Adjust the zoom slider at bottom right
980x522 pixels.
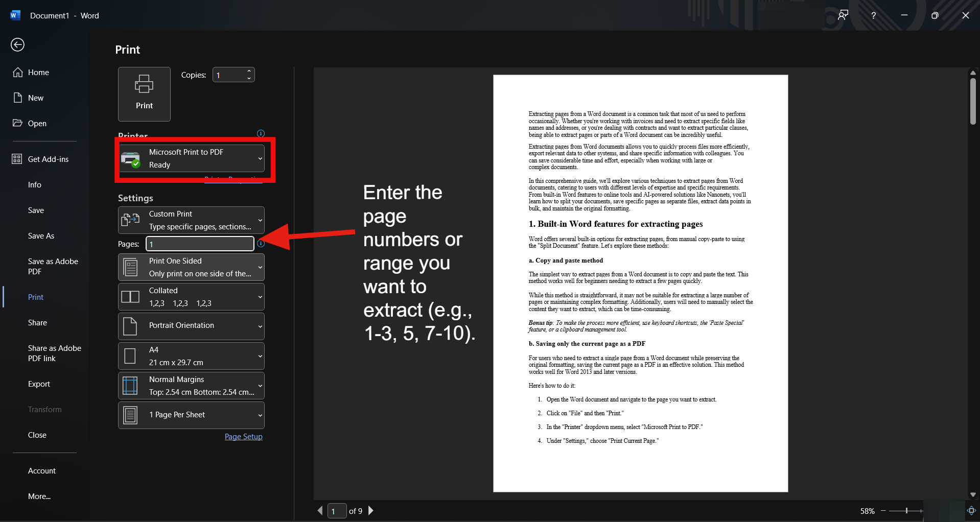pyautogui.click(x=907, y=510)
